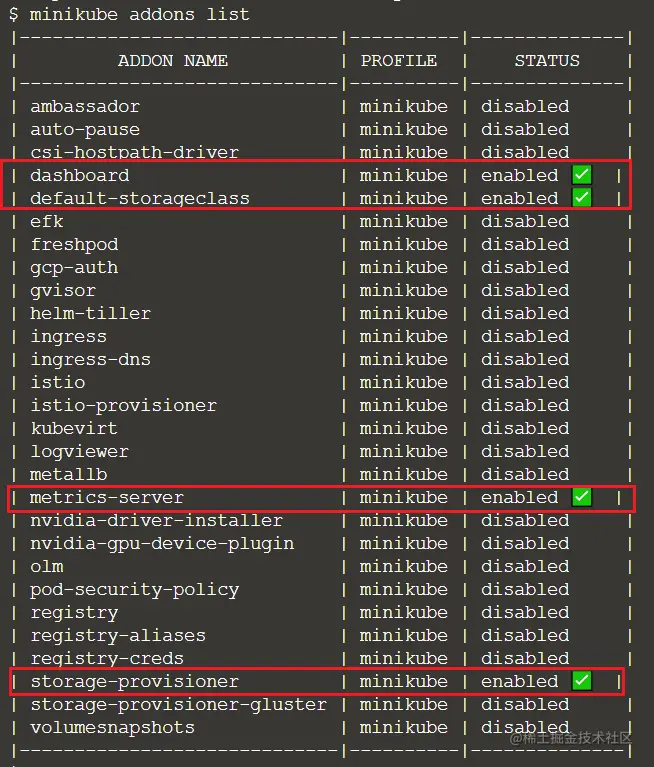Select the 'ingress' addon name
654x767 pixels.
pyautogui.click(x=68, y=337)
